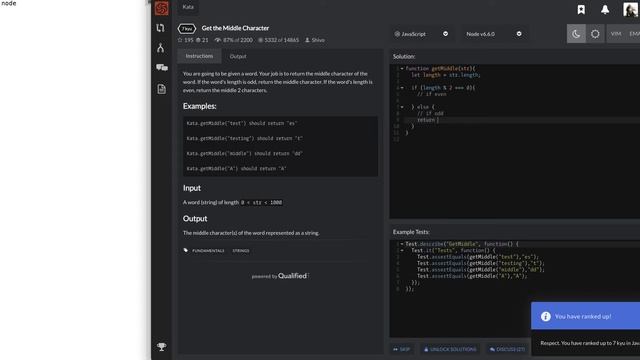Open the user profile avatar
Screen dimensions: 640x360
click(631, 9)
